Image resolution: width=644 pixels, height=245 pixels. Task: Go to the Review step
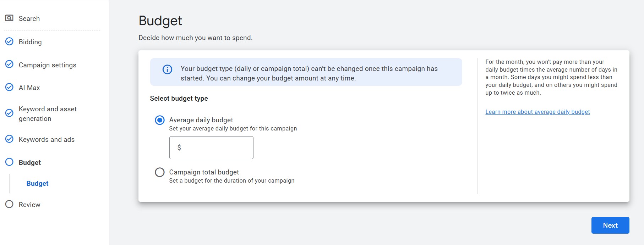coord(29,205)
